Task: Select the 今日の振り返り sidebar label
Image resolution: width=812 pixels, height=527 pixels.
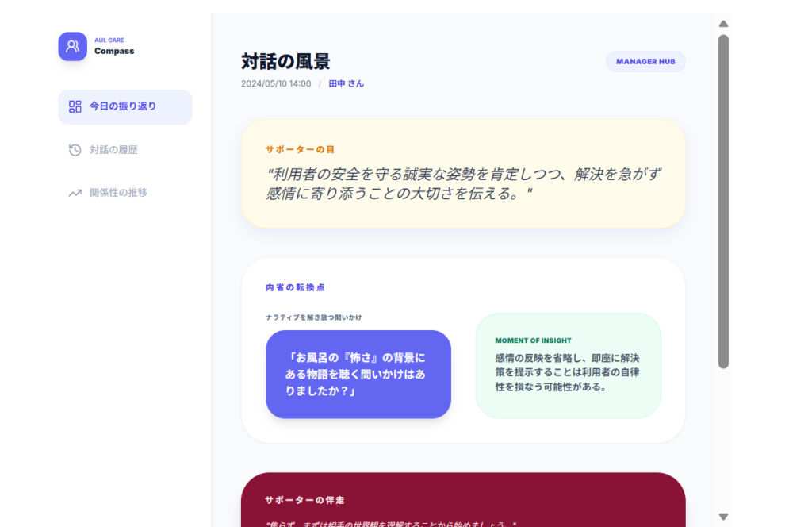Action: (x=123, y=106)
